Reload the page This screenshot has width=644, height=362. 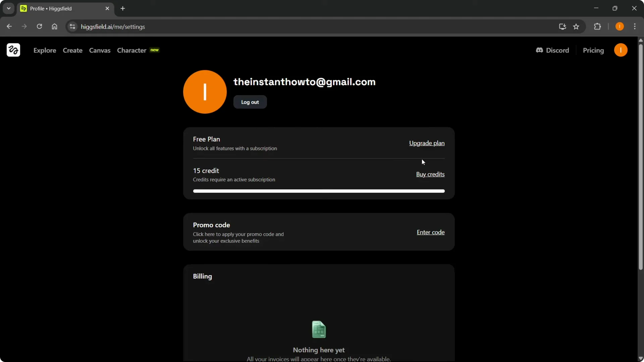pyautogui.click(x=40, y=26)
